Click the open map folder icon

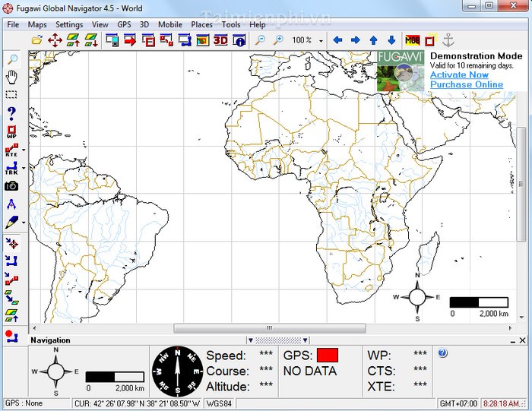pyautogui.click(x=37, y=40)
